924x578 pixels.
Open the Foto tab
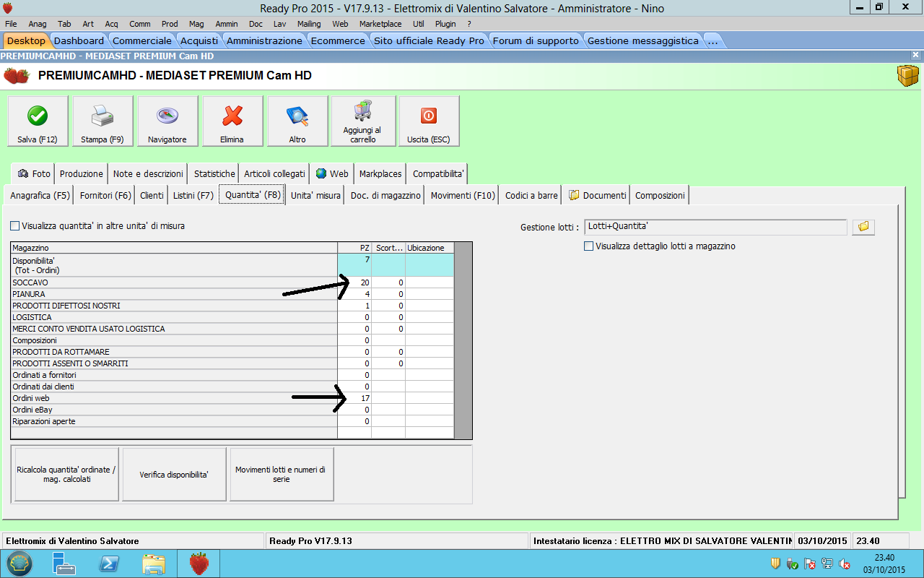34,174
